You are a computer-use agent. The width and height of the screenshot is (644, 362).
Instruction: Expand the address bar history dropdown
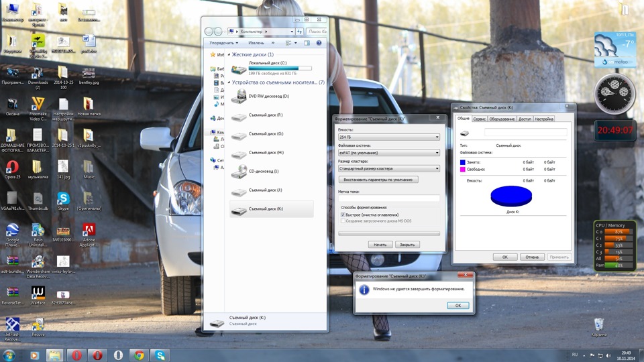pyautogui.click(x=292, y=32)
